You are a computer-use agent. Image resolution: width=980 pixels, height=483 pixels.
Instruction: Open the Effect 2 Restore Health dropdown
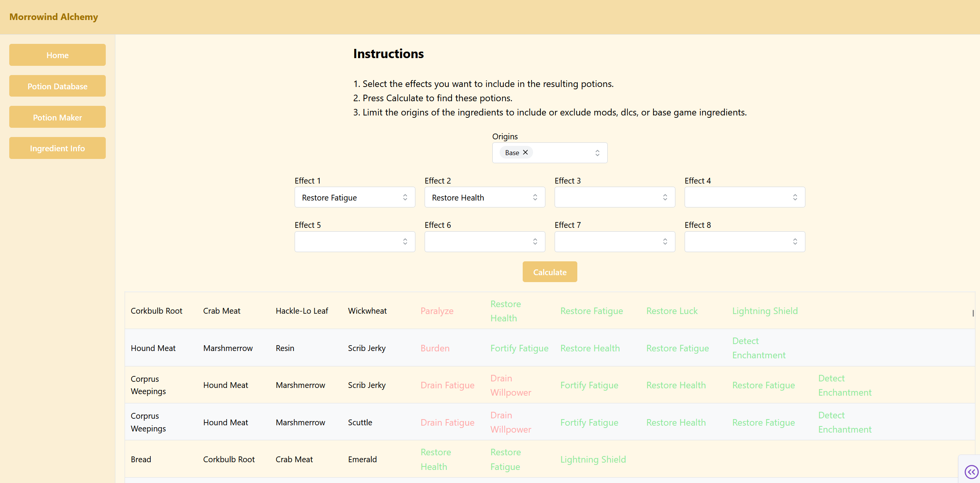click(x=485, y=197)
